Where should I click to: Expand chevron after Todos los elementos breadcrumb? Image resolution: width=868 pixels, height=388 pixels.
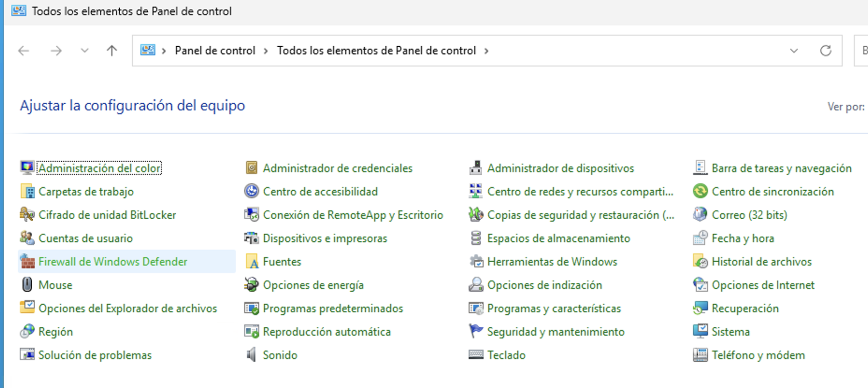coord(486,50)
